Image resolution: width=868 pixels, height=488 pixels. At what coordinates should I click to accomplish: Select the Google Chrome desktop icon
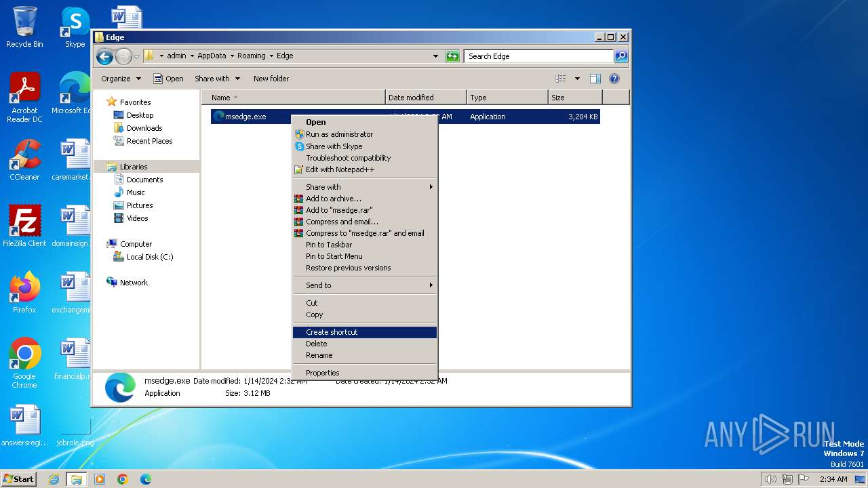point(24,363)
